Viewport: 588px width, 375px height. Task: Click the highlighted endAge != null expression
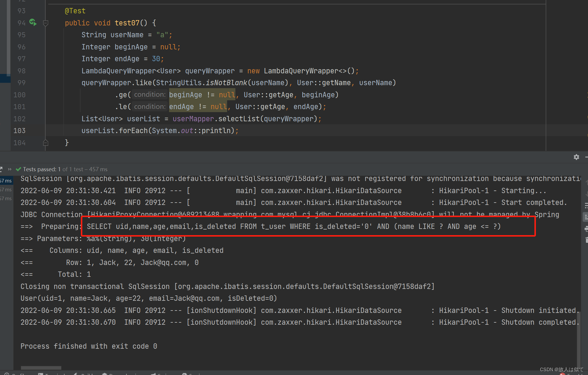[x=198, y=107]
